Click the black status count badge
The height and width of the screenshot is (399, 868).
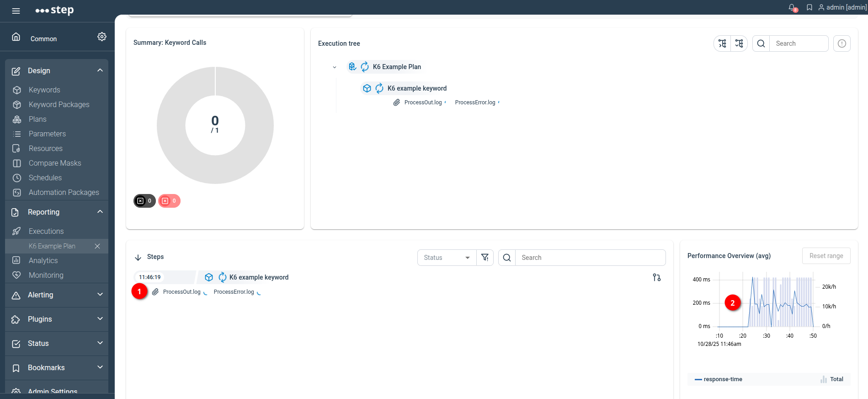(144, 201)
